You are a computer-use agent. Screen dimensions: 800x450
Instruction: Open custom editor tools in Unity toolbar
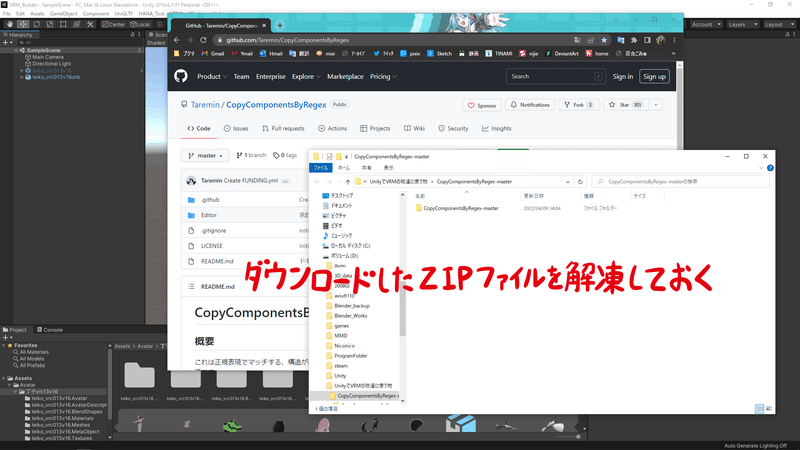(x=90, y=24)
